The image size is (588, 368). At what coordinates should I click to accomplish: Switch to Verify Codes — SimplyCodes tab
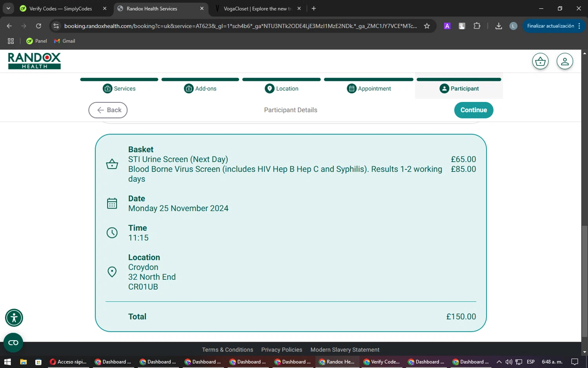pyautogui.click(x=60, y=9)
